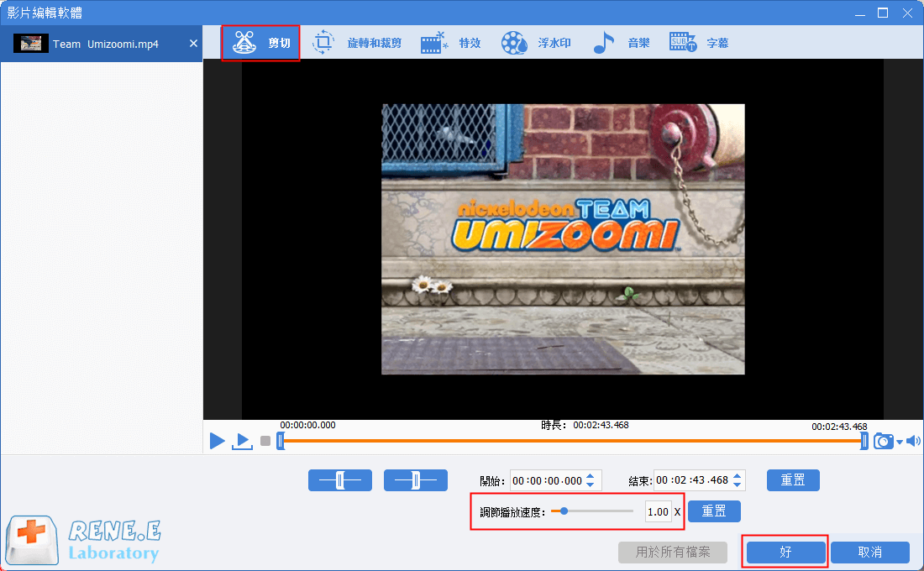This screenshot has height=571, width=924.
Task: Click the 重置 button next to the speed
Action: coord(714,511)
